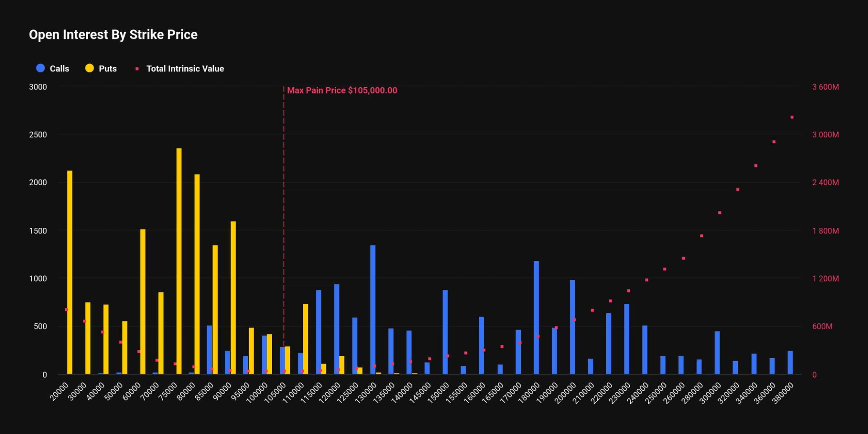Toggle the Total Intrinsic Value legend label

pyautogui.click(x=185, y=69)
